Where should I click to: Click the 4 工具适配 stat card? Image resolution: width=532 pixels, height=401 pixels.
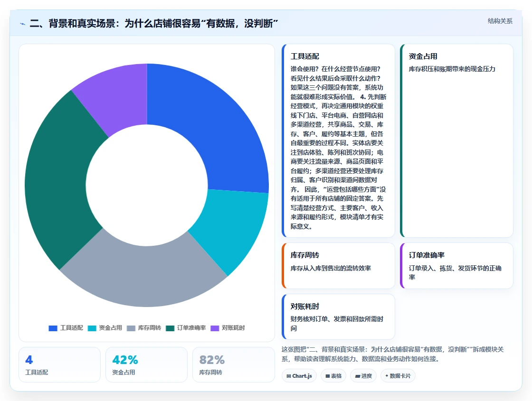pyautogui.click(x=60, y=365)
